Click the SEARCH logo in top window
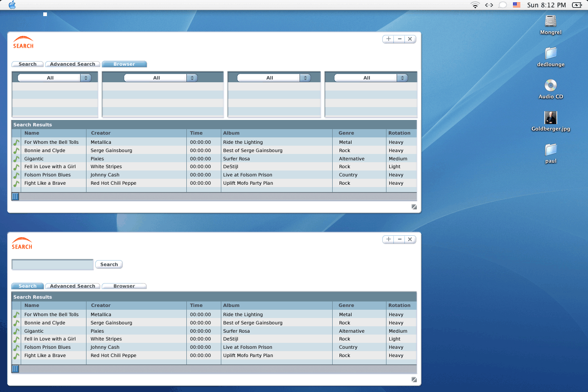The height and width of the screenshot is (392, 588). click(x=23, y=42)
